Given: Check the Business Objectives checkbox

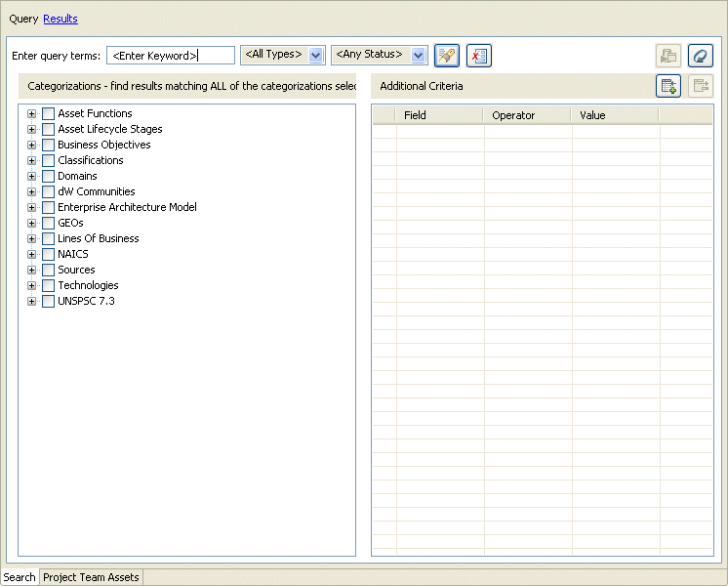Looking at the screenshot, I should 48,145.
